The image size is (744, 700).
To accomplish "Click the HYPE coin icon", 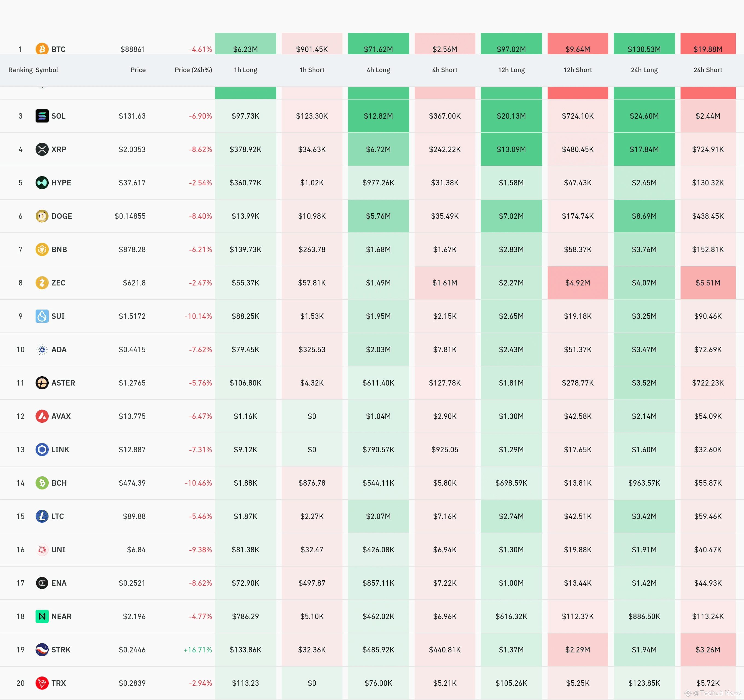I will pos(42,183).
